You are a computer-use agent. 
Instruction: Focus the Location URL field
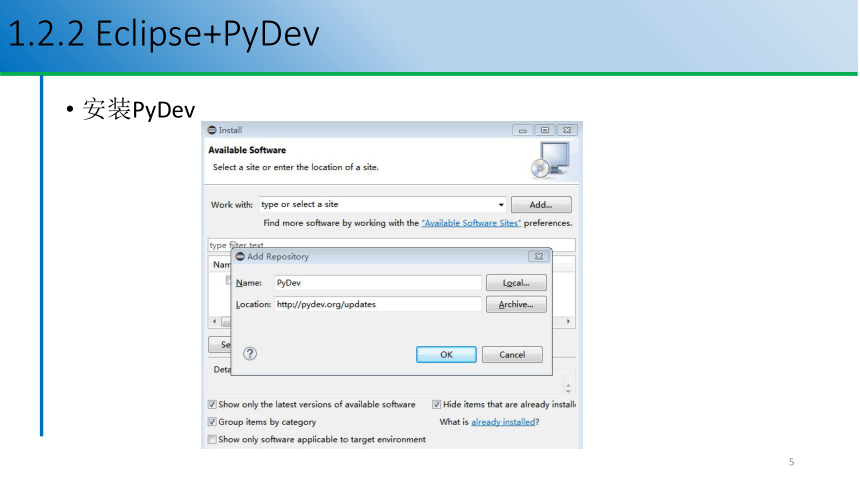378,304
